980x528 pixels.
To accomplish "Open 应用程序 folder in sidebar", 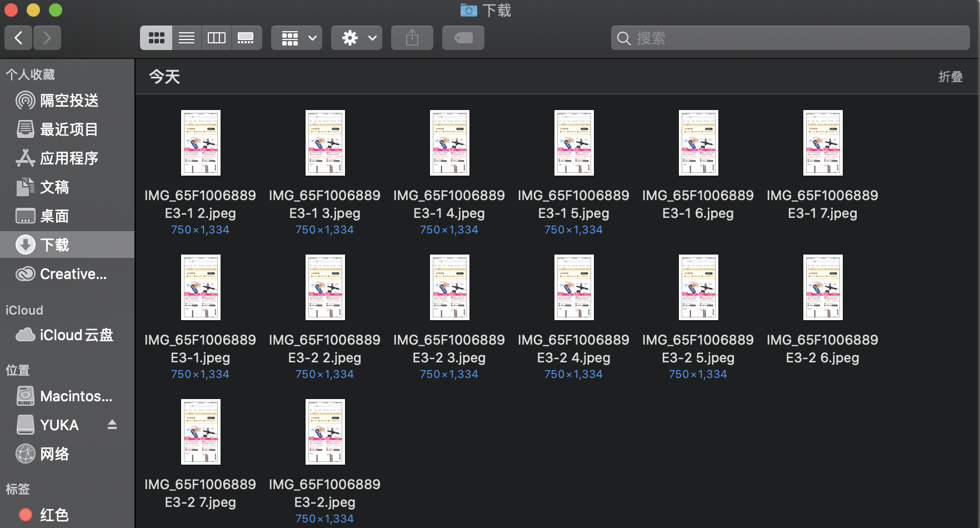I will [x=68, y=158].
